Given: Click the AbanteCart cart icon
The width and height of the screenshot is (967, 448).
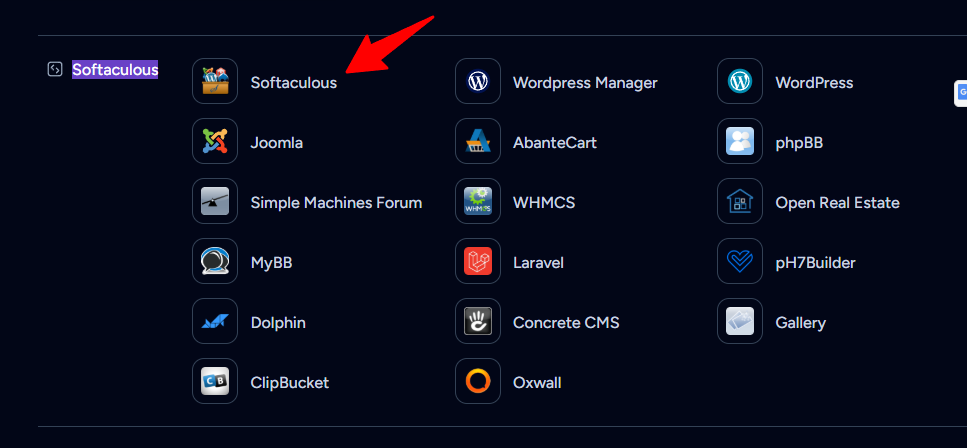Looking at the screenshot, I should click(478, 141).
